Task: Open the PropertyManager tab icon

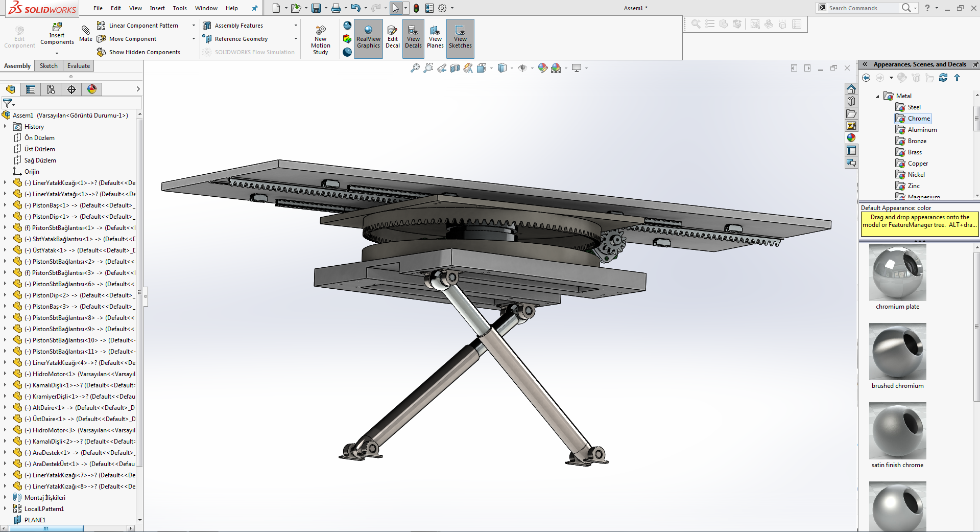Action: pos(31,89)
